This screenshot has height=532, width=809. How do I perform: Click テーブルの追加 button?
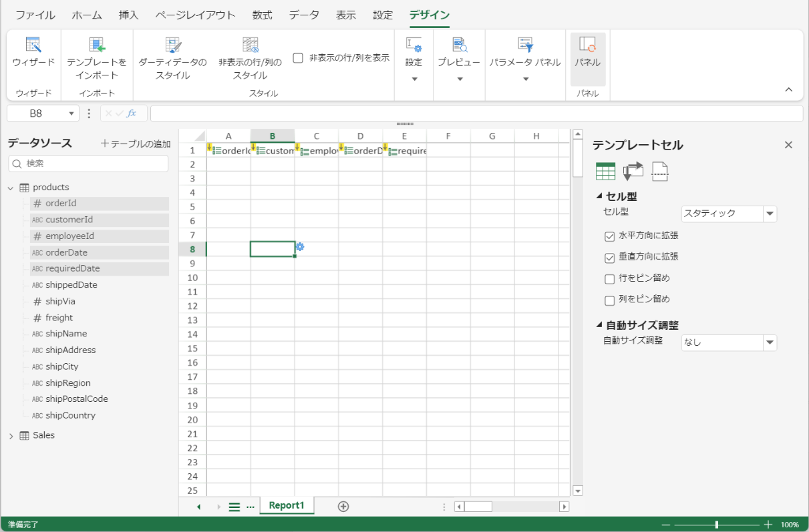(136, 144)
